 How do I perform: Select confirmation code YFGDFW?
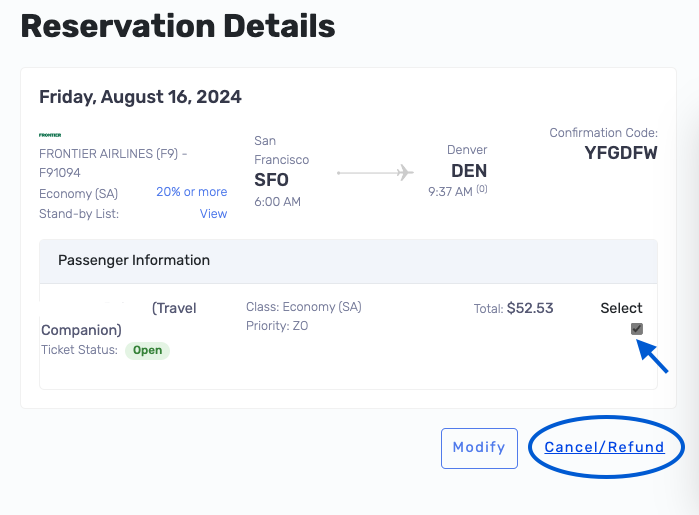coord(621,153)
